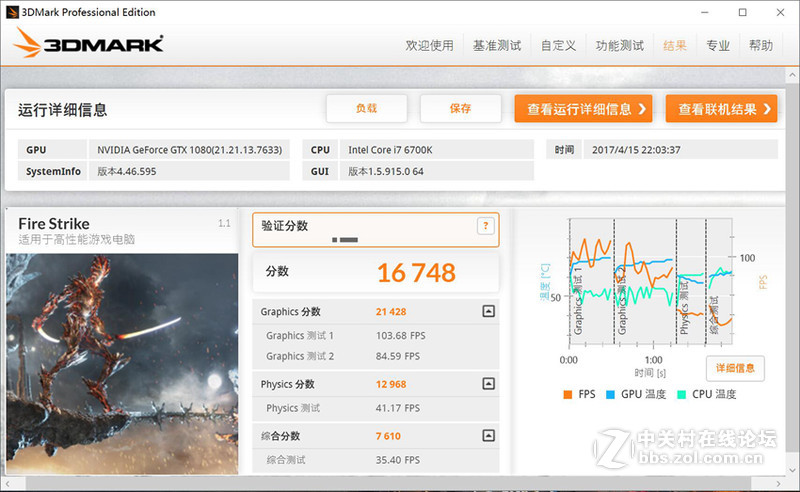This screenshot has height=492, width=800.
Task: Click the horizontal scrollbar left arrow
Action: click(7, 483)
